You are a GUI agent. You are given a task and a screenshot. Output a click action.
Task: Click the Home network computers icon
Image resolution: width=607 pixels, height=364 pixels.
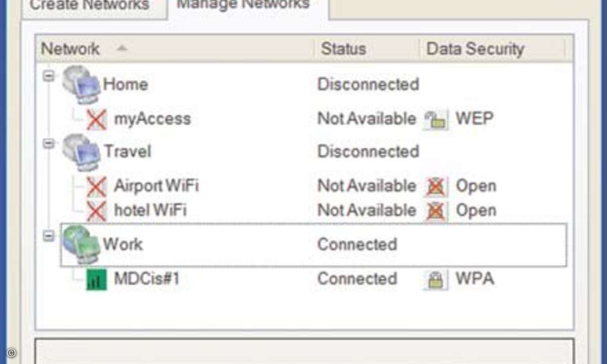82,84
